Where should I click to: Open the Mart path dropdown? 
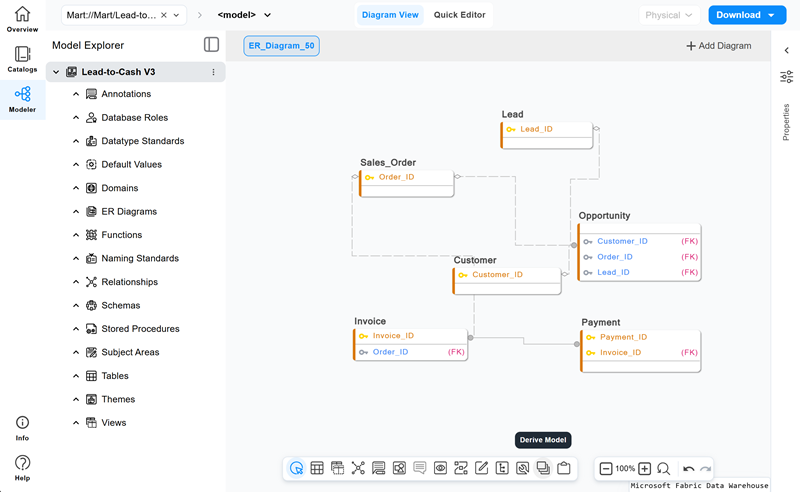pos(177,15)
